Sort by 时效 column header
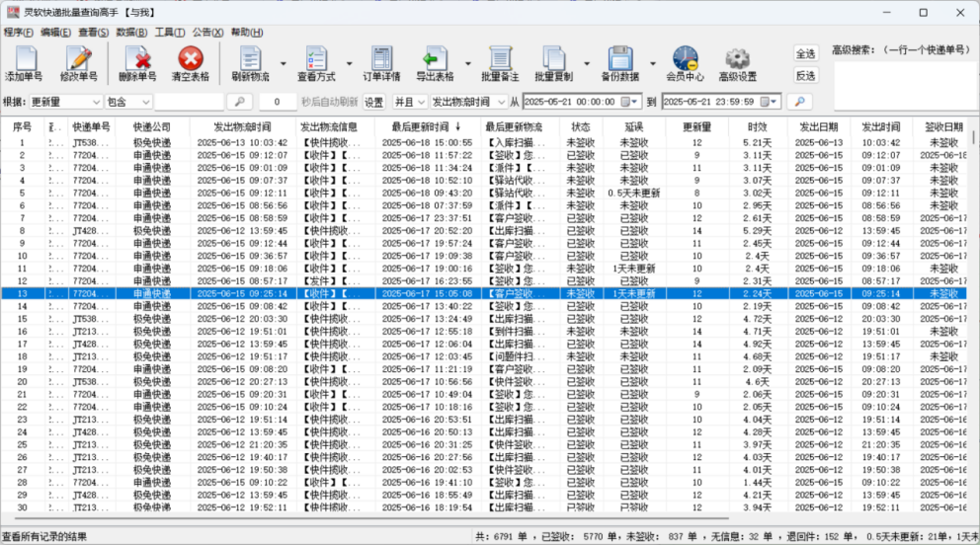Image resolution: width=980 pixels, height=545 pixels. point(758,126)
